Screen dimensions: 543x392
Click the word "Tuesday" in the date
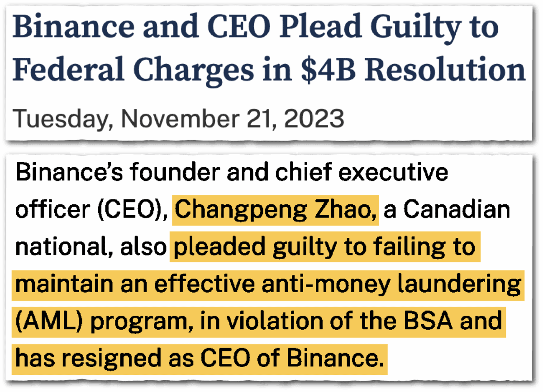tap(61, 120)
